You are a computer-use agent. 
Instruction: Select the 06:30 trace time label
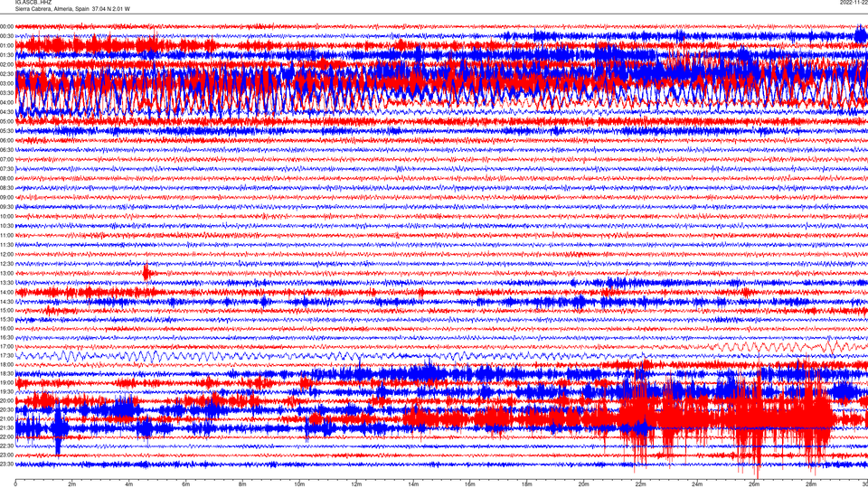[x=6, y=150]
